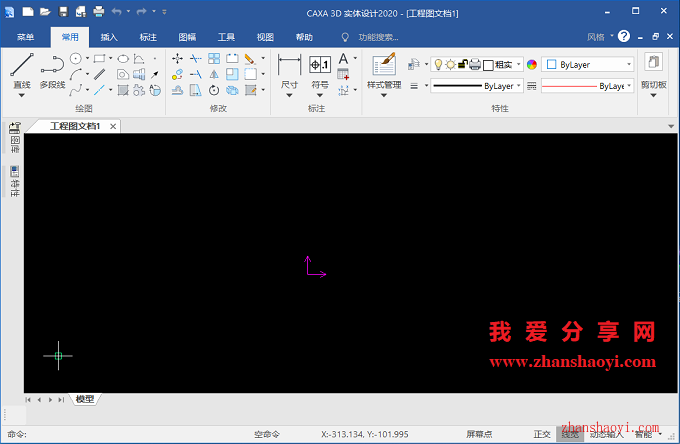
Task: Select the array tool in 修改
Action: point(214,59)
